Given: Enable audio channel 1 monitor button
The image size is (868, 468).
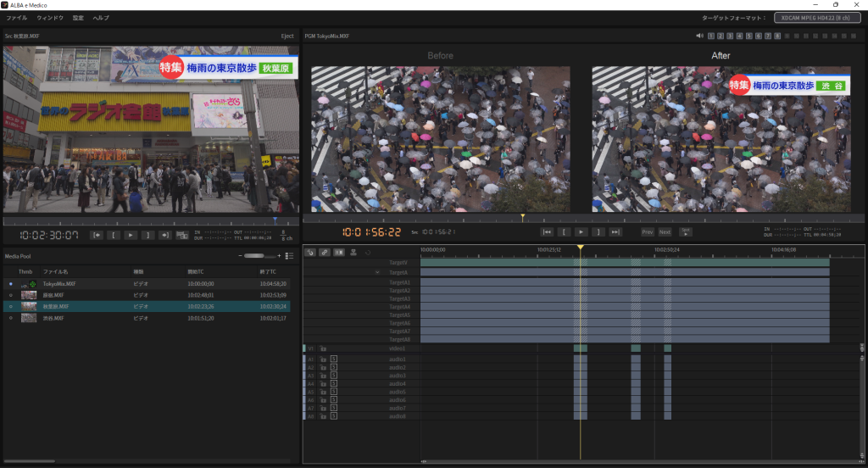Looking at the screenshot, I should pos(711,36).
